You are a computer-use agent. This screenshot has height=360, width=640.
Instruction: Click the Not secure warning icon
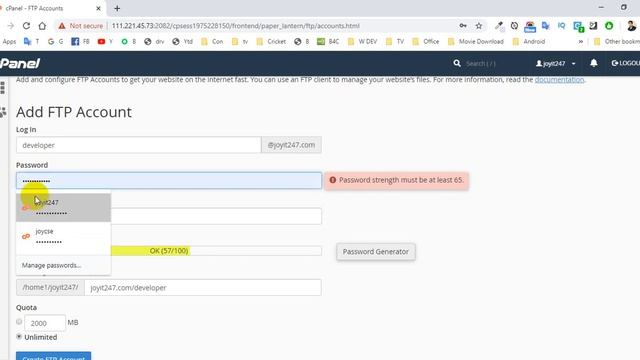point(62,26)
